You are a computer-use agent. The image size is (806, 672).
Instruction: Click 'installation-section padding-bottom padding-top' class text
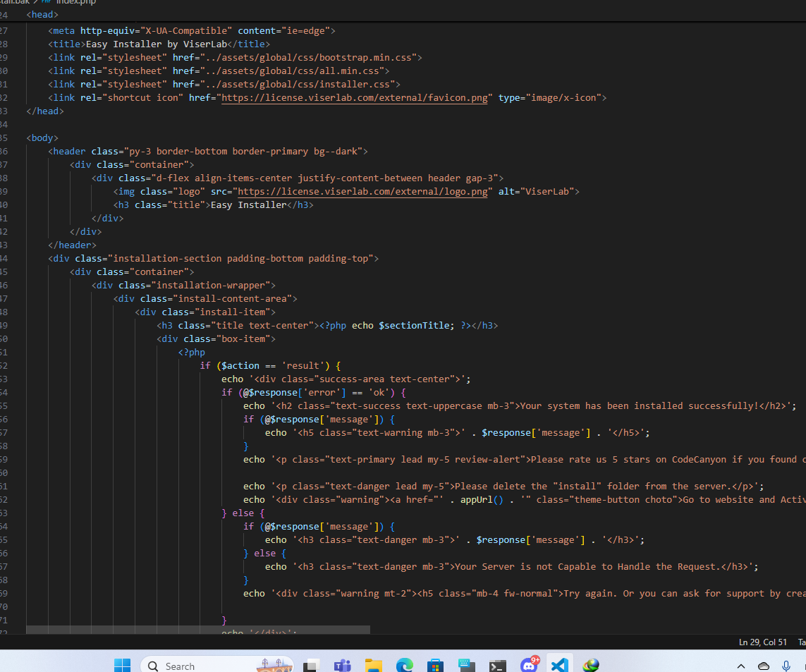pos(240,259)
